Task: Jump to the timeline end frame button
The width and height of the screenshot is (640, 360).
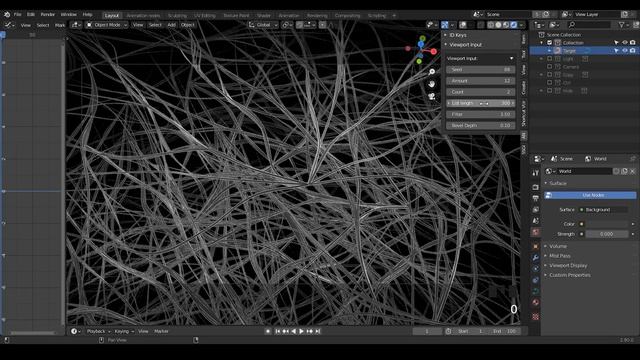Action: click(x=318, y=331)
